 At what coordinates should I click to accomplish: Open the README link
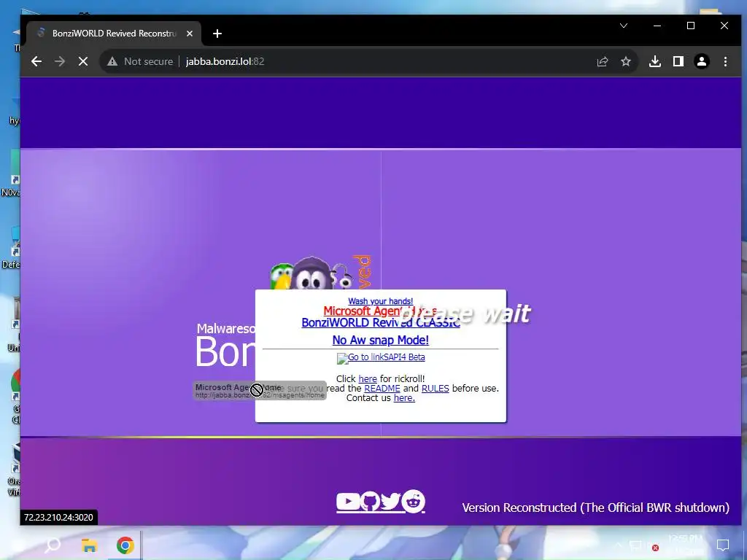point(382,389)
